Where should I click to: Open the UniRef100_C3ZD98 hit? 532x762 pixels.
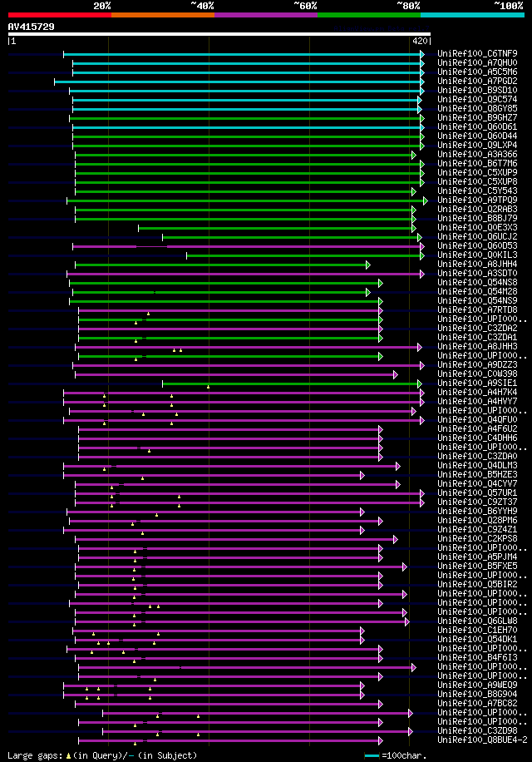click(x=478, y=730)
